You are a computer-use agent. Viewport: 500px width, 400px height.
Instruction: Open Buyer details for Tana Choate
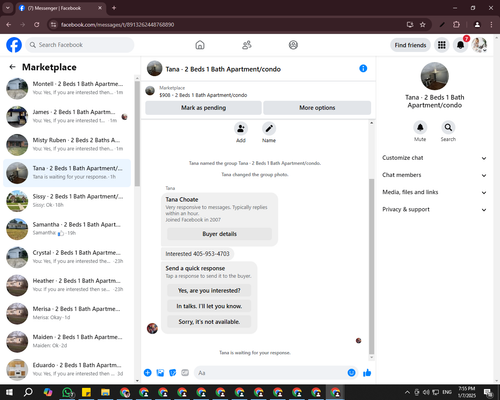coord(219,234)
